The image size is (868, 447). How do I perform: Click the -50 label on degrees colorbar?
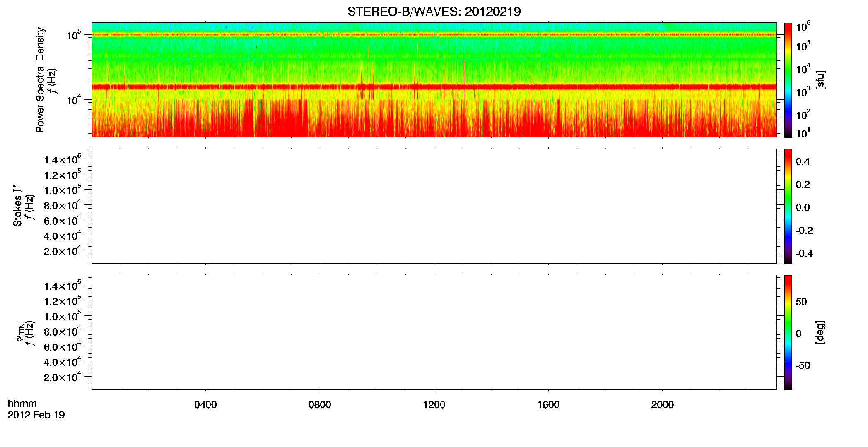click(803, 366)
